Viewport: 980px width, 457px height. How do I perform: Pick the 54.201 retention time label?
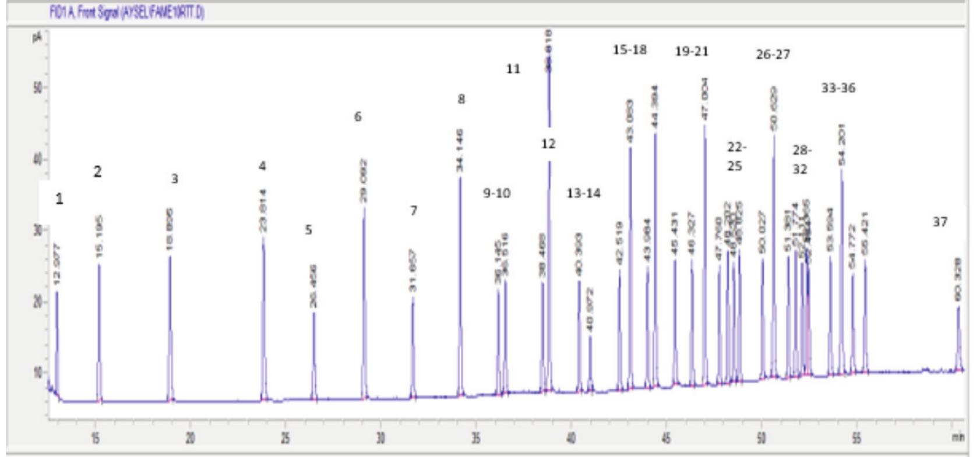click(x=841, y=144)
